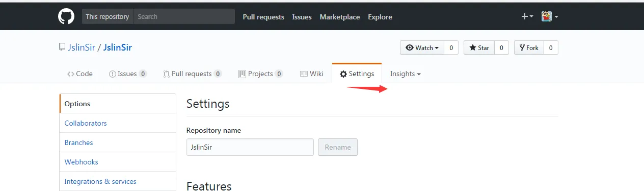The image size is (644, 191).
Task: Open the JslinSir owner profile link
Action: point(82,47)
